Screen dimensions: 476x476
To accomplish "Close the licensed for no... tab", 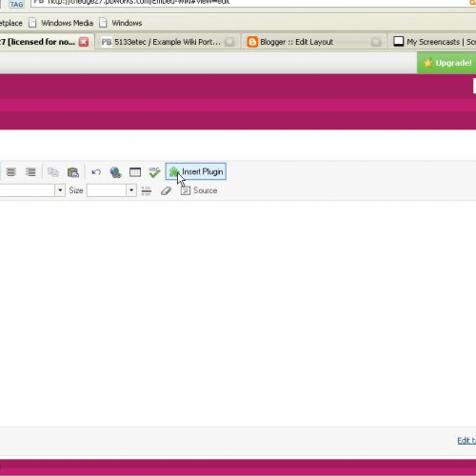I will click(84, 42).
